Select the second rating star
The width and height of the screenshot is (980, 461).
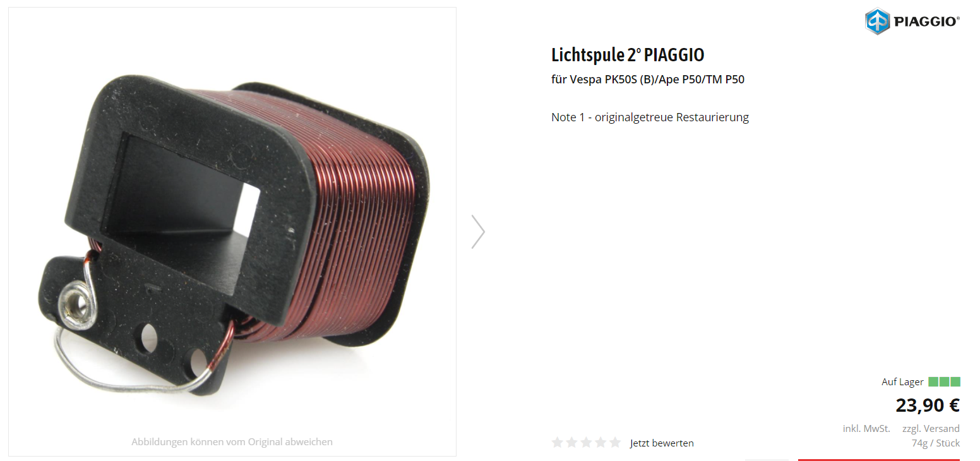(571, 442)
